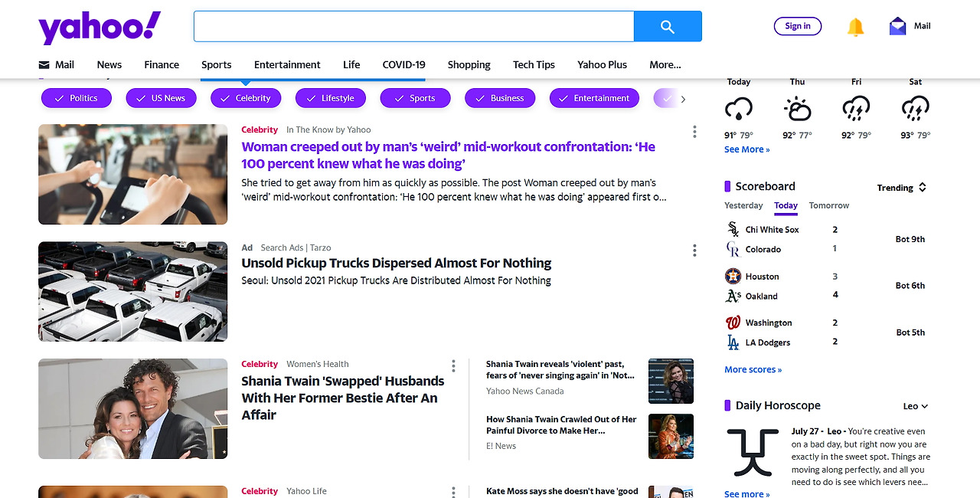The height and width of the screenshot is (498, 980).
Task: Open the Scoreboard Trending dropdown
Action: (902, 188)
